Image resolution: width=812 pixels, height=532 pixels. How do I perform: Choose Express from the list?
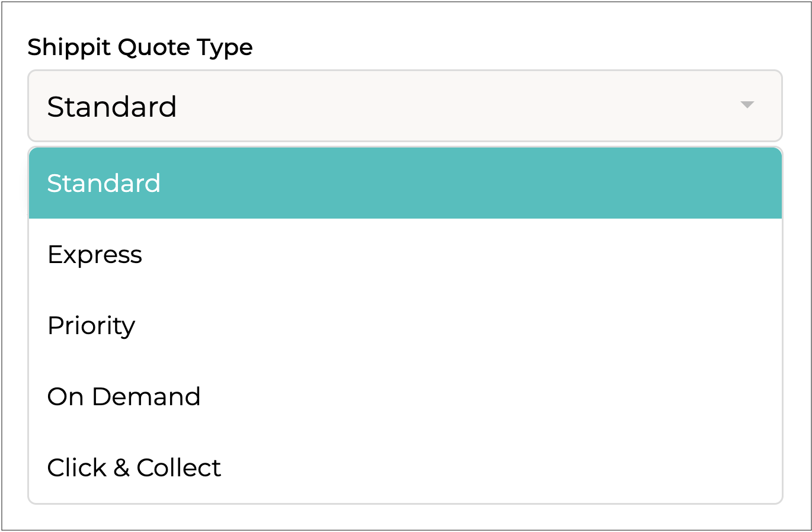tap(405, 254)
